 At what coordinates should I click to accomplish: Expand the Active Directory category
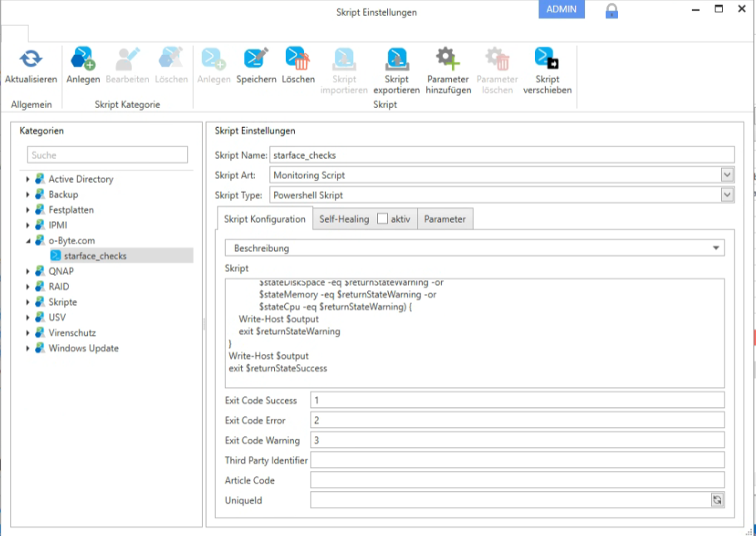27,179
